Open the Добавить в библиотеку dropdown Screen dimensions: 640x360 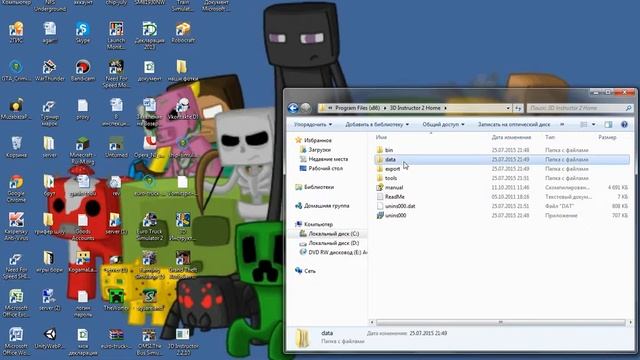(x=377, y=124)
